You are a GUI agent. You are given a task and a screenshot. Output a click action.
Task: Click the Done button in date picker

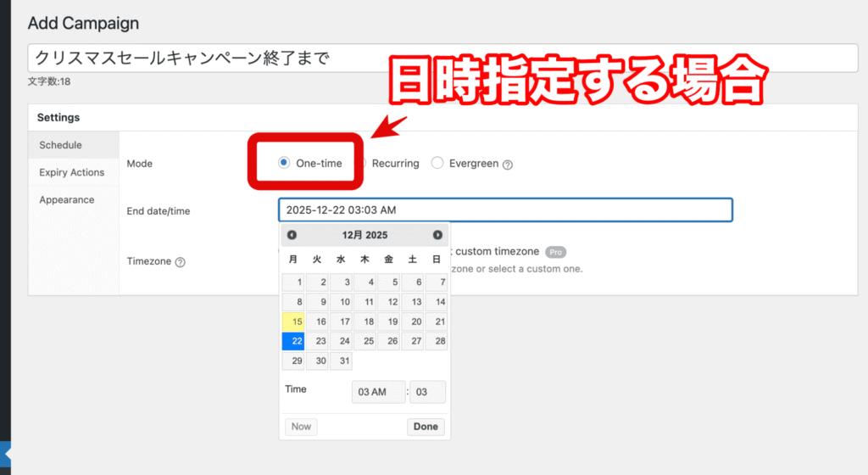(x=426, y=427)
